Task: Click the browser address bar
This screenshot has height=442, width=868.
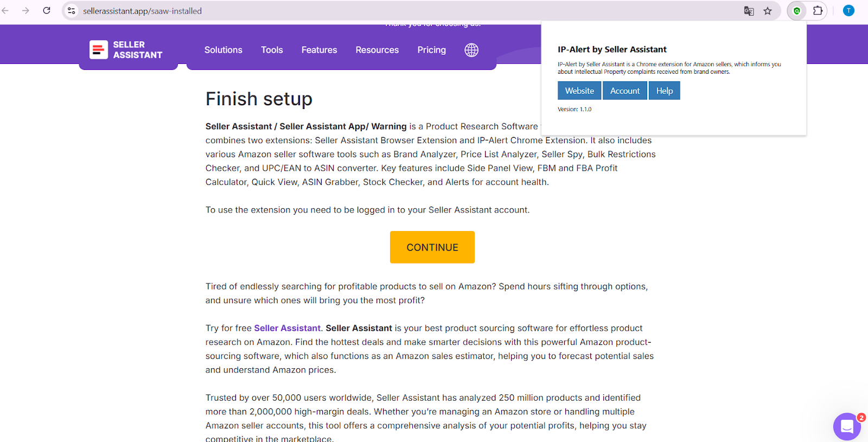Action: [380, 11]
